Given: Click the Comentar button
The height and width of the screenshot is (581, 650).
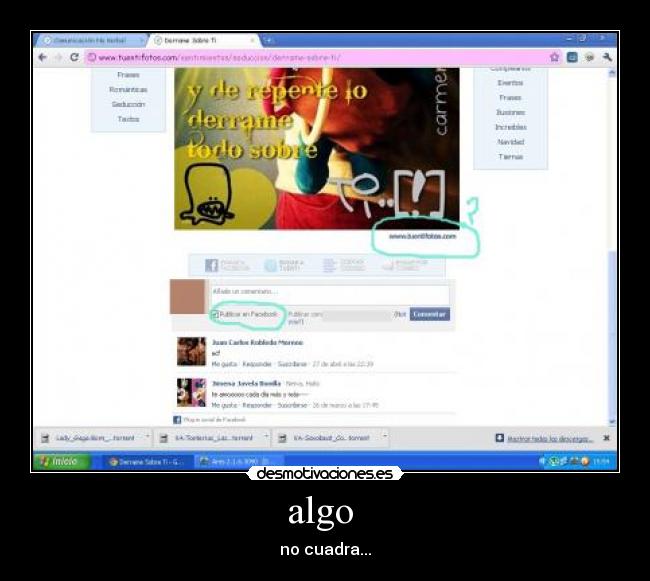Looking at the screenshot, I should pos(429,314).
